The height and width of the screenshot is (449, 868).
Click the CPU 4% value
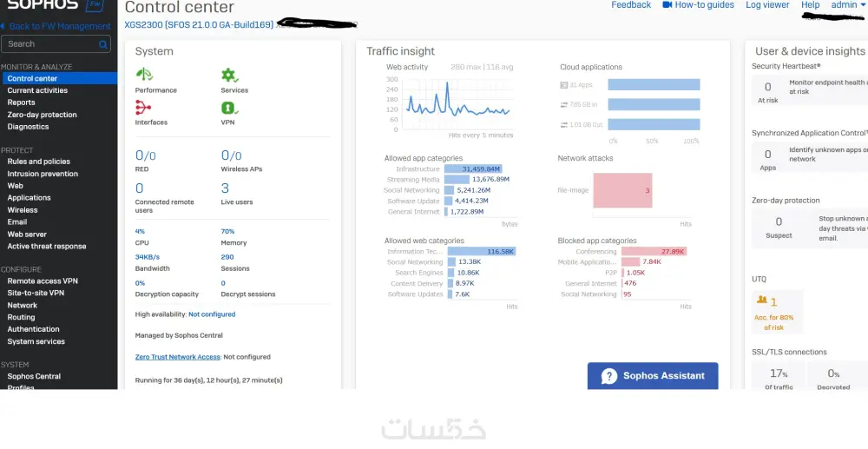pos(140,231)
